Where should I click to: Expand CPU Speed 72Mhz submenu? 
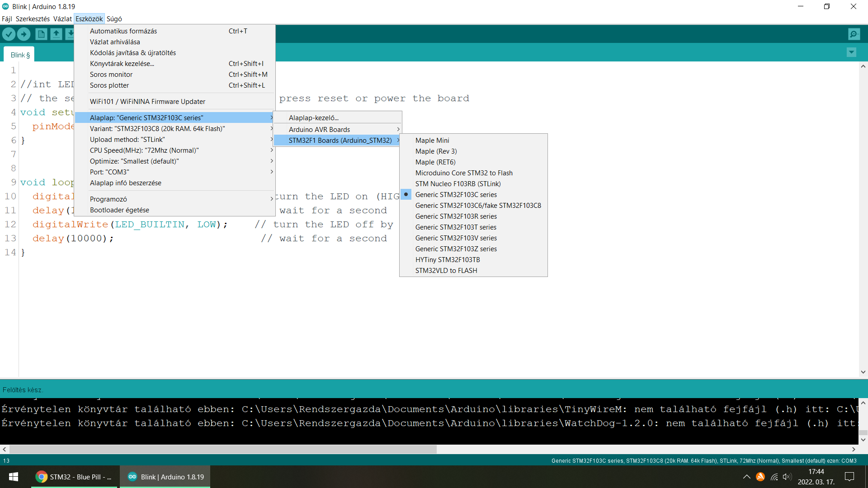pyautogui.click(x=175, y=150)
